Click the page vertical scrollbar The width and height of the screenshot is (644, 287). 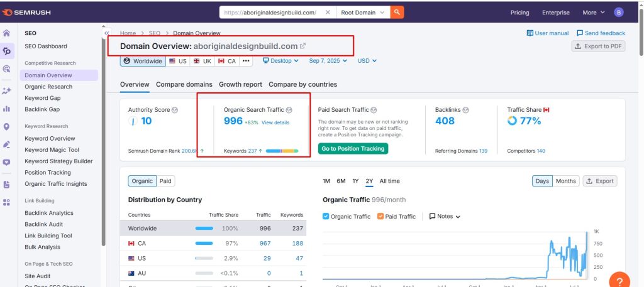(x=641, y=31)
